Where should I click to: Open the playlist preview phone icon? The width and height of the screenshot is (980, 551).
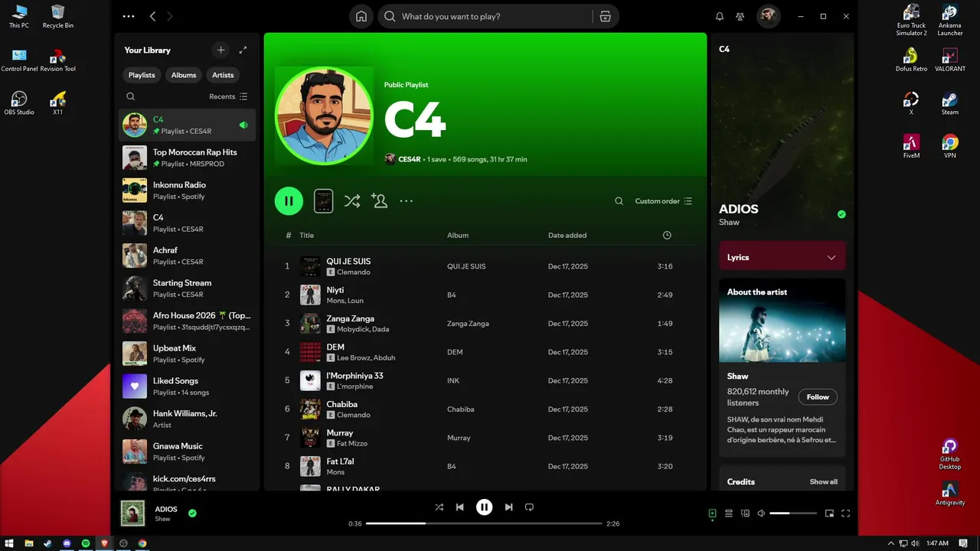(323, 201)
